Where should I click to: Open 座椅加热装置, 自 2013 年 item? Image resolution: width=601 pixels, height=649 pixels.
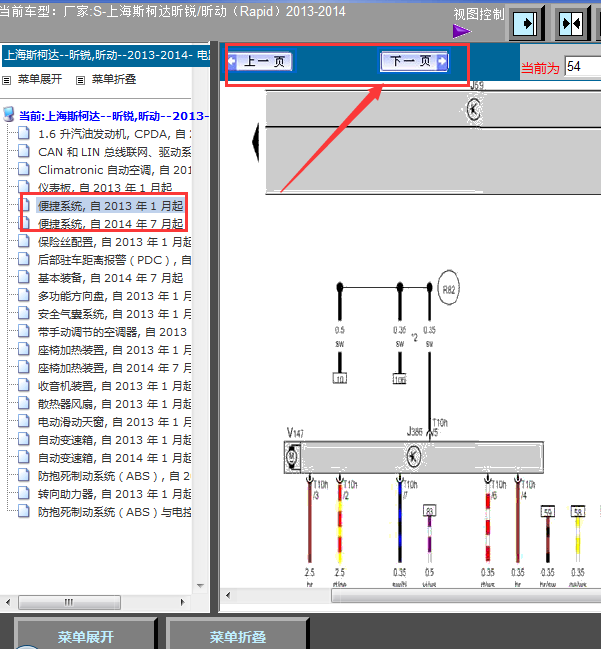[115, 350]
